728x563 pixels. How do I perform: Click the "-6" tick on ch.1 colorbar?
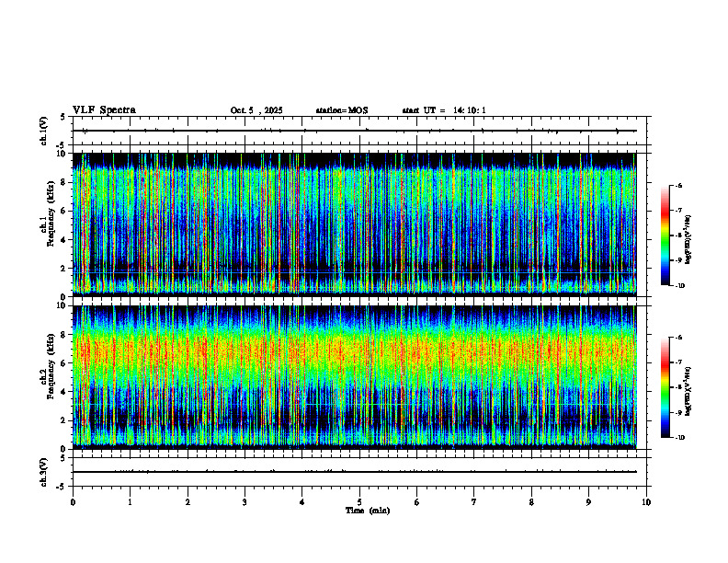tap(678, 185)
